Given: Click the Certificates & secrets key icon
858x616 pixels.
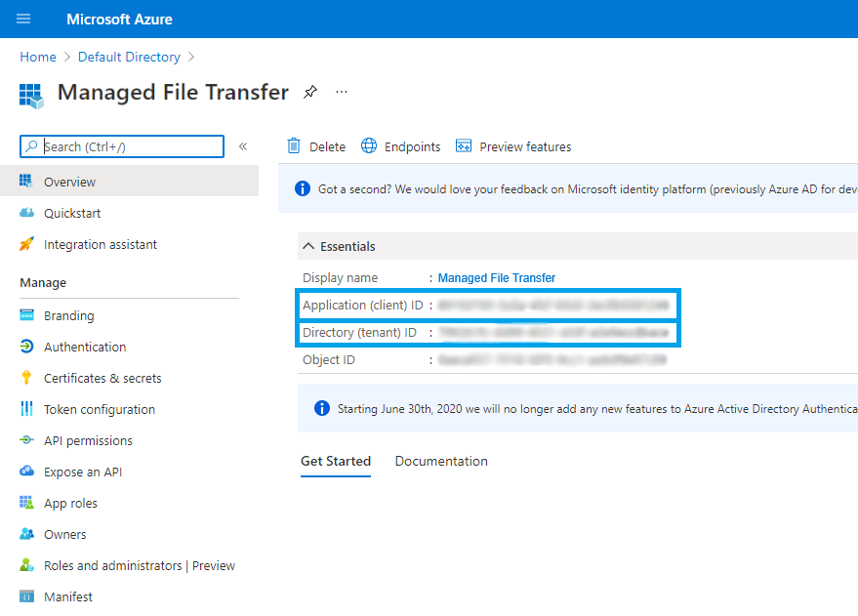Looking at the screenshot, I should pyautogui.click(x=26, y=378).
